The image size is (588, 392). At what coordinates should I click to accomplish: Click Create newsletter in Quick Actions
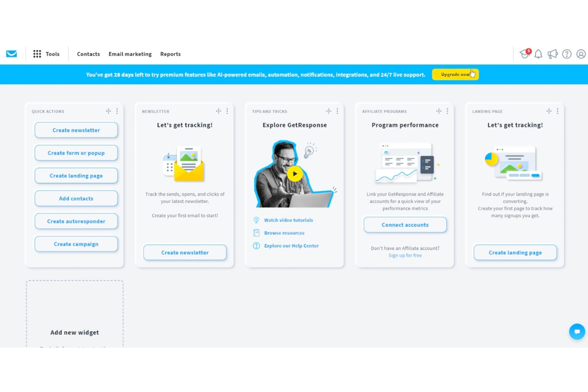[x=76, y=130]
